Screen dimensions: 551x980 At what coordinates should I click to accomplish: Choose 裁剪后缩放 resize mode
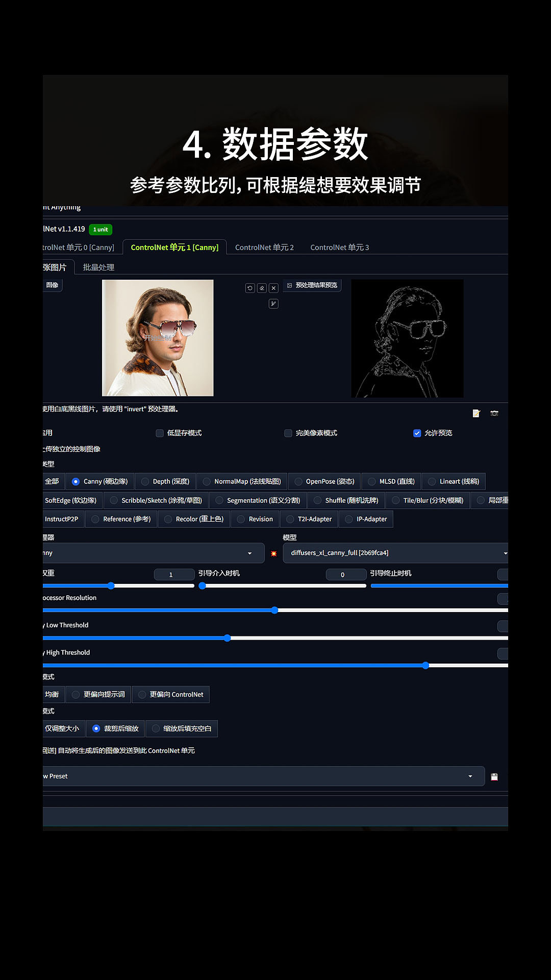(x=116, y=729)
